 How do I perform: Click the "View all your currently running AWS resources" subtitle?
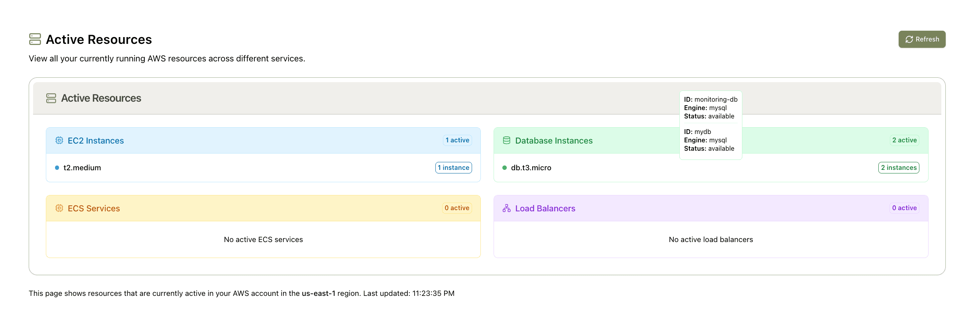[x=167, y=59]
